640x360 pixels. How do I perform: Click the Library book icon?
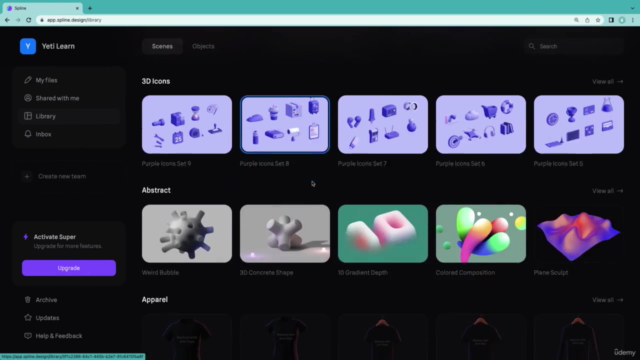pos(28,116)
